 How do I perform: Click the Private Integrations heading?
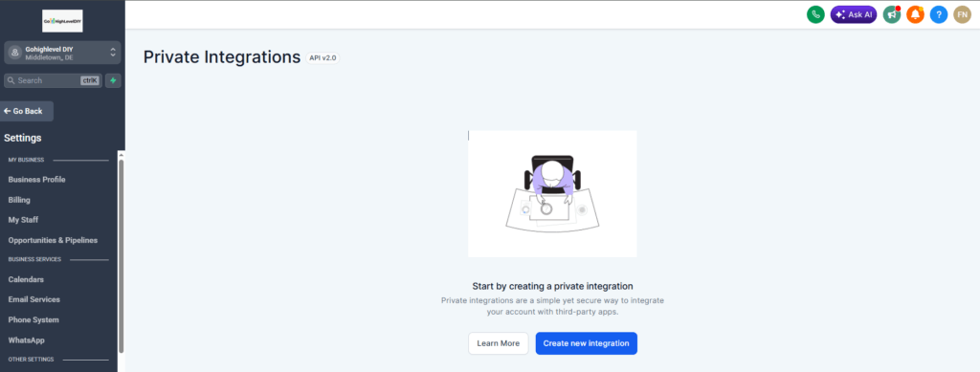(x=222, y=56)
